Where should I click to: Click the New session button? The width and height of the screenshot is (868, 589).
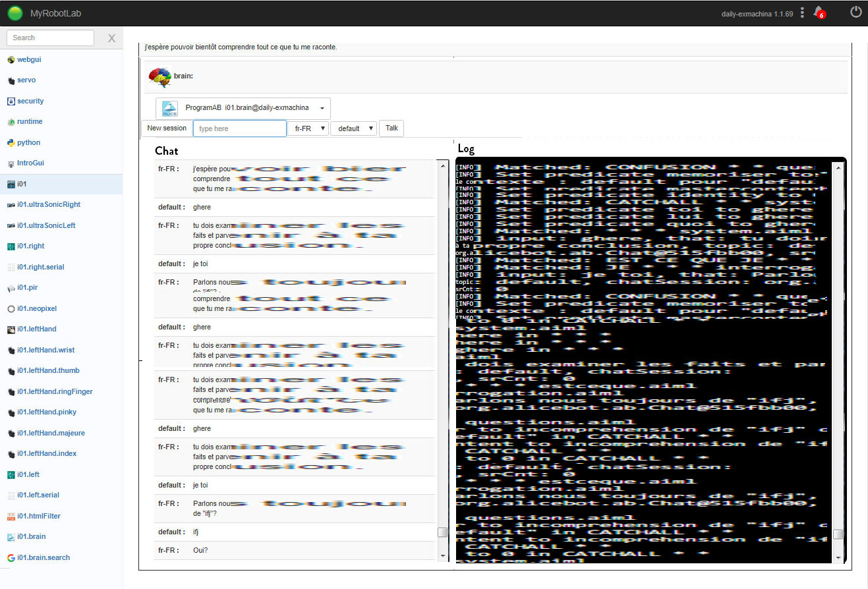167,128
